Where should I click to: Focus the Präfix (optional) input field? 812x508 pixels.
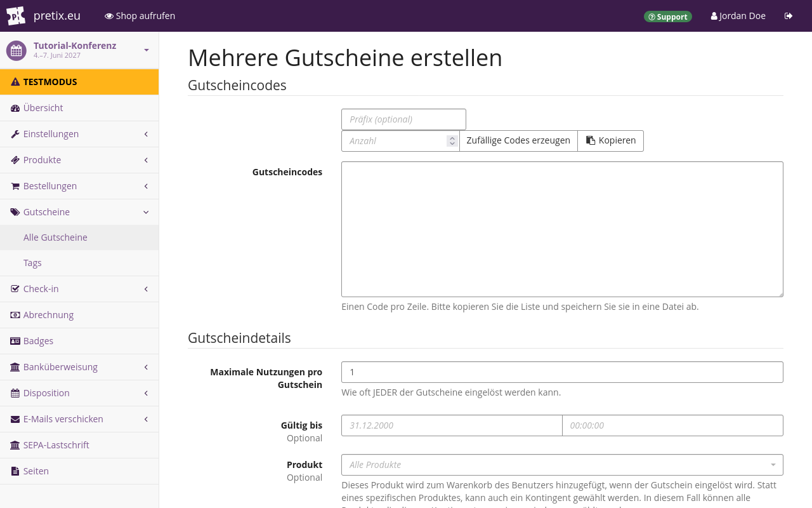[x=403, y=119]
